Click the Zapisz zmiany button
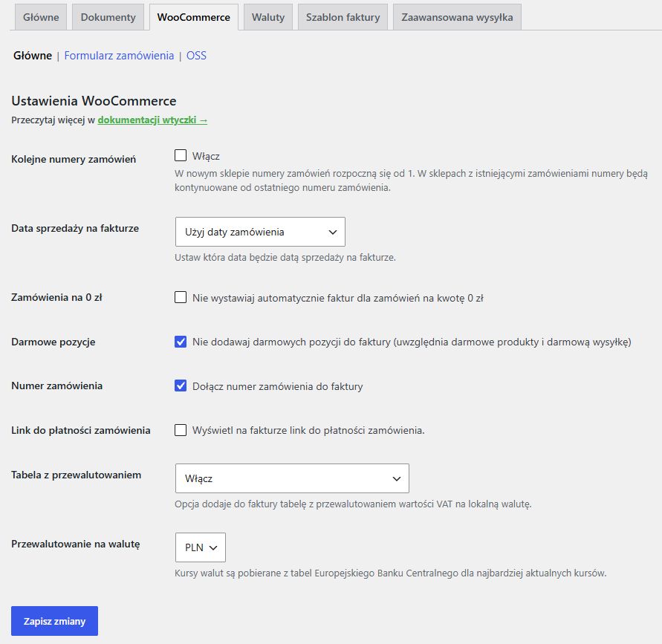 pyautogui.click(x=54, y=621)
